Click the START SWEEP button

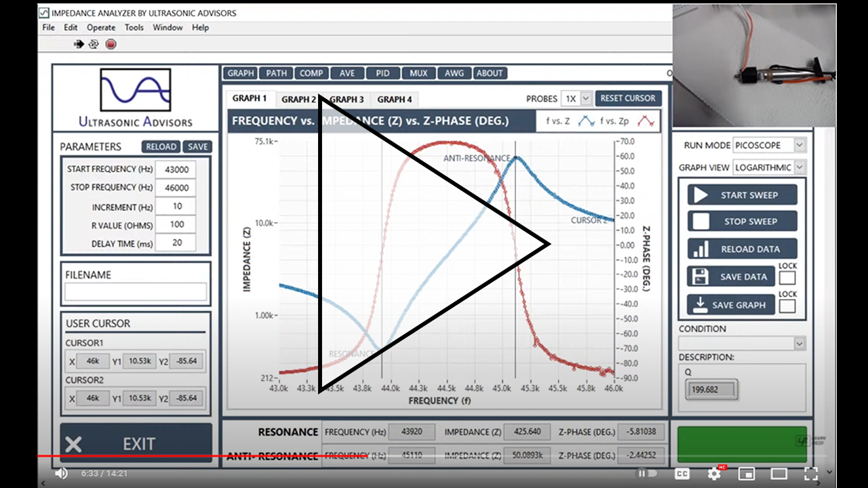743,195
